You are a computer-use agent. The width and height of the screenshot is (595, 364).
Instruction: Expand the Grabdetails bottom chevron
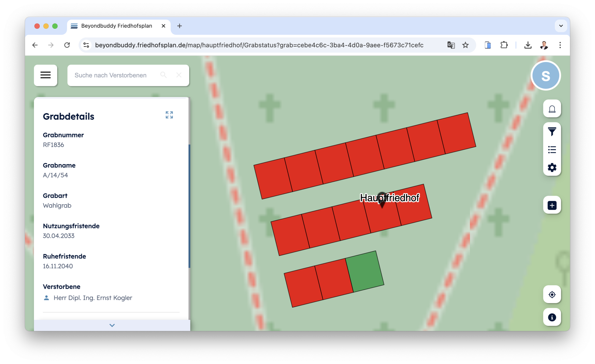coord(112,325)
